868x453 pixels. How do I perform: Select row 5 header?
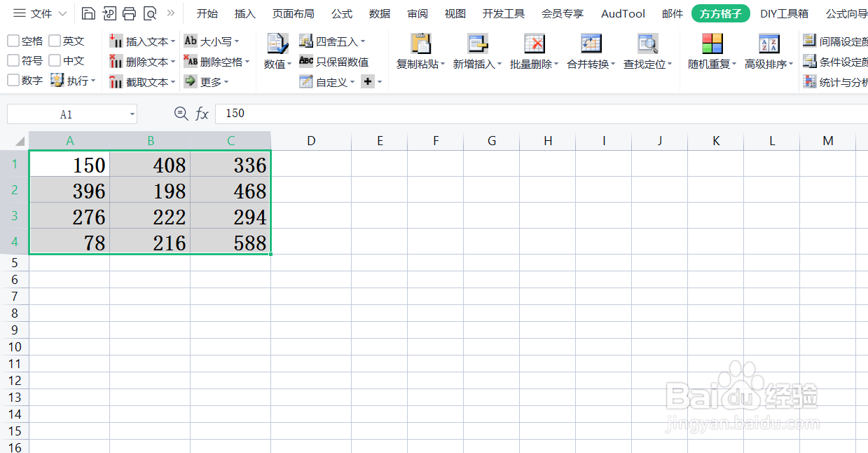click(x=15, y=263)
